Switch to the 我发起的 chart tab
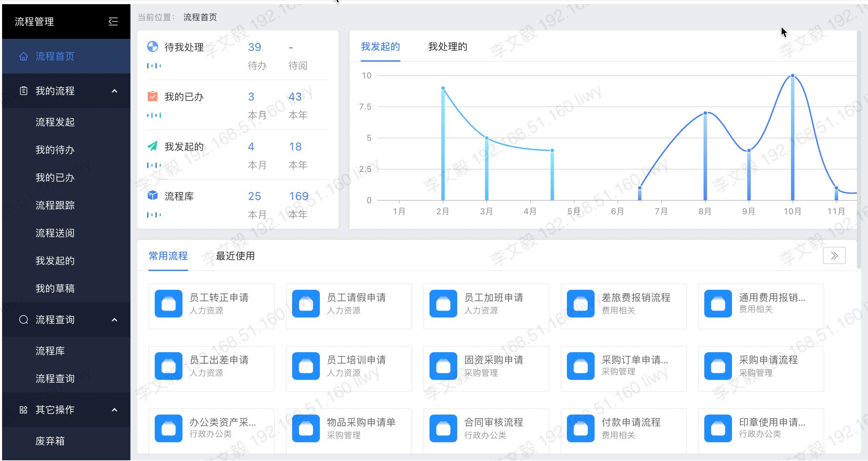Screen dimensions: 868x461 380,46
